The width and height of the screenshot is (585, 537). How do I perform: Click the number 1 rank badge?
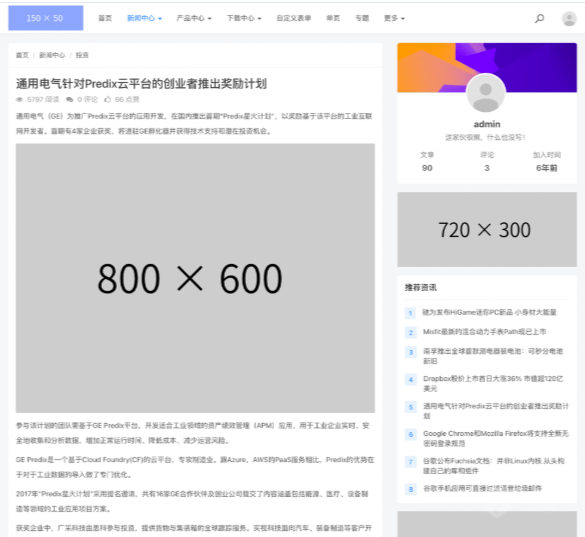tap(410, 313)
